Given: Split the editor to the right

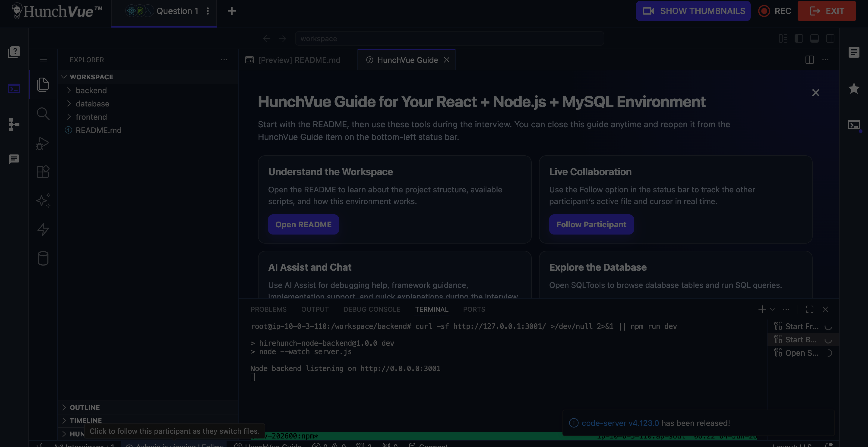Looking at the screenshot, I should coord(809,60).
